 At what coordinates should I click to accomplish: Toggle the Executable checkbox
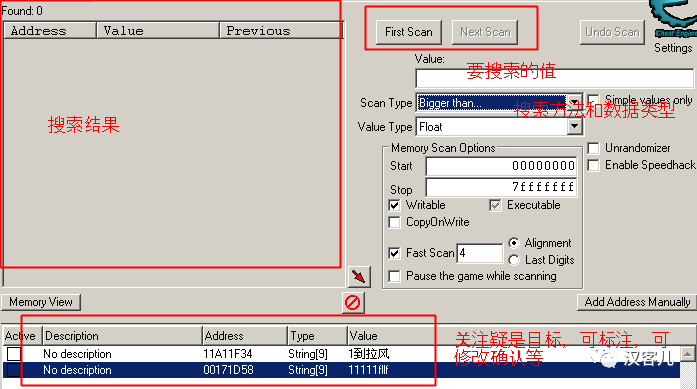click(x=495, y=205)
